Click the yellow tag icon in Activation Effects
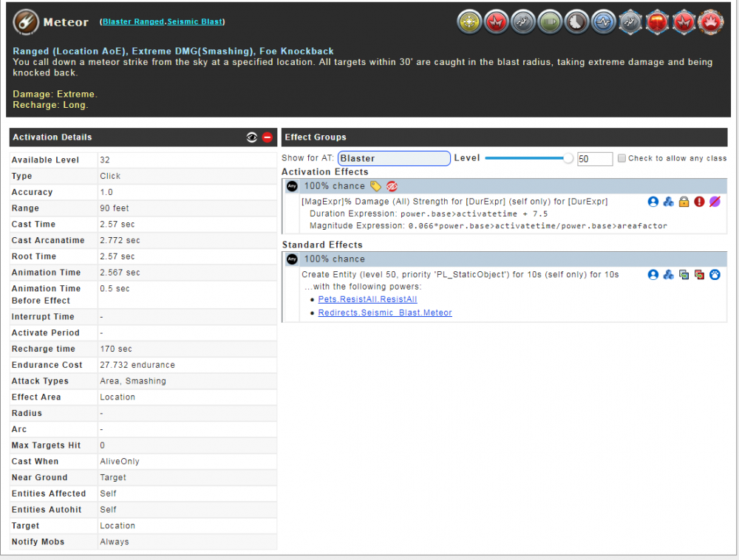Image resolution: width=739 pixels, height=560 pixels. coord(376,186)
